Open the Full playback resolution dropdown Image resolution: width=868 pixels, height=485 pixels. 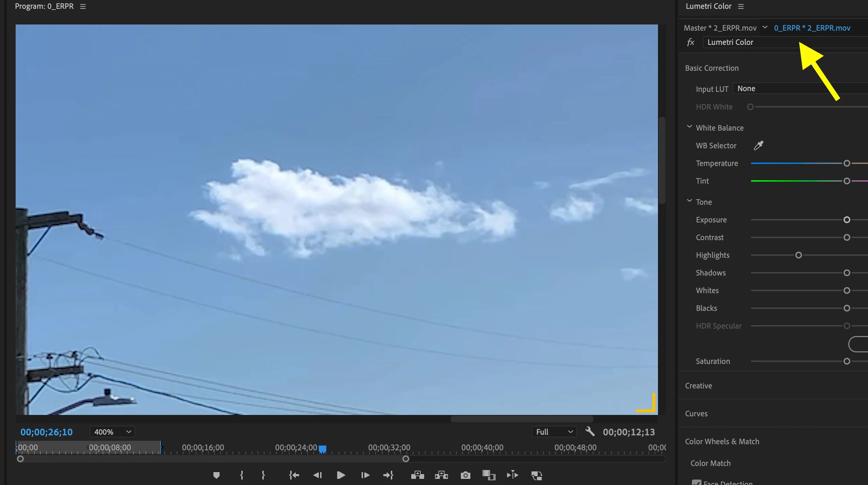point(554,432)
